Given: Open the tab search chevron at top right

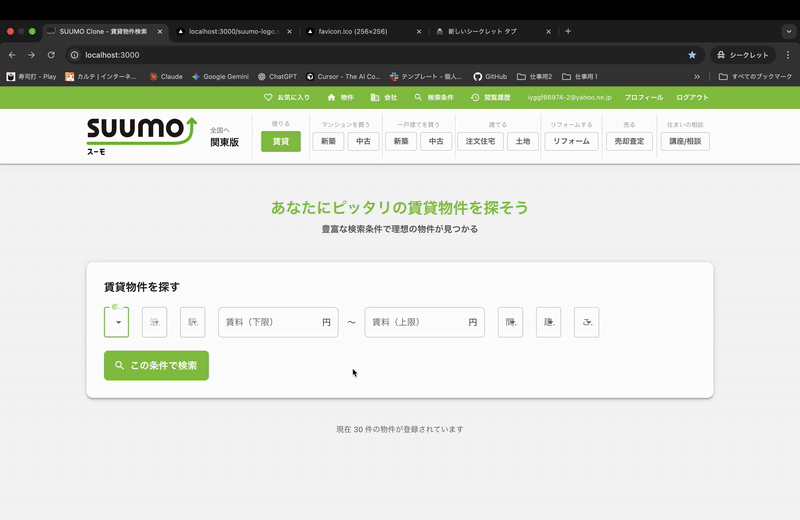Looking at the screenshot, I should [x=789, y=31].
